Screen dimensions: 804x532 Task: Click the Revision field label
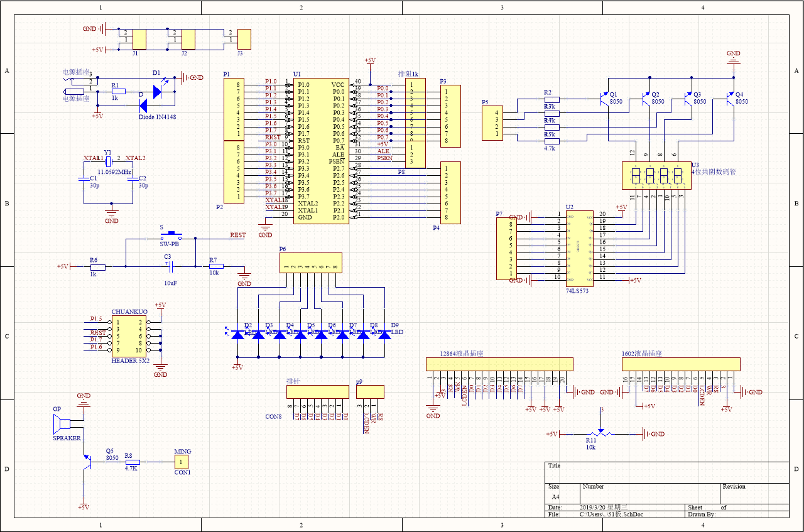click(x=734, y=486)
